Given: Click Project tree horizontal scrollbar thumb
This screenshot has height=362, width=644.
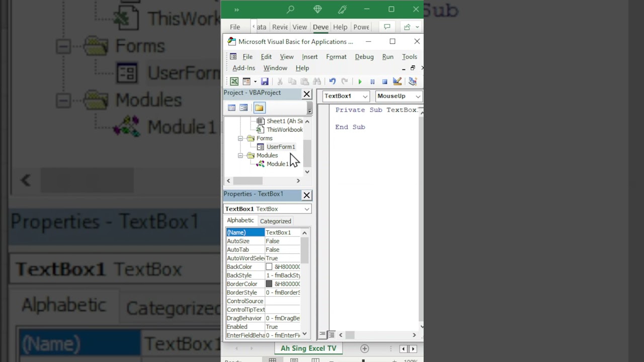Looking at the screenshot, I should point(248,180).
